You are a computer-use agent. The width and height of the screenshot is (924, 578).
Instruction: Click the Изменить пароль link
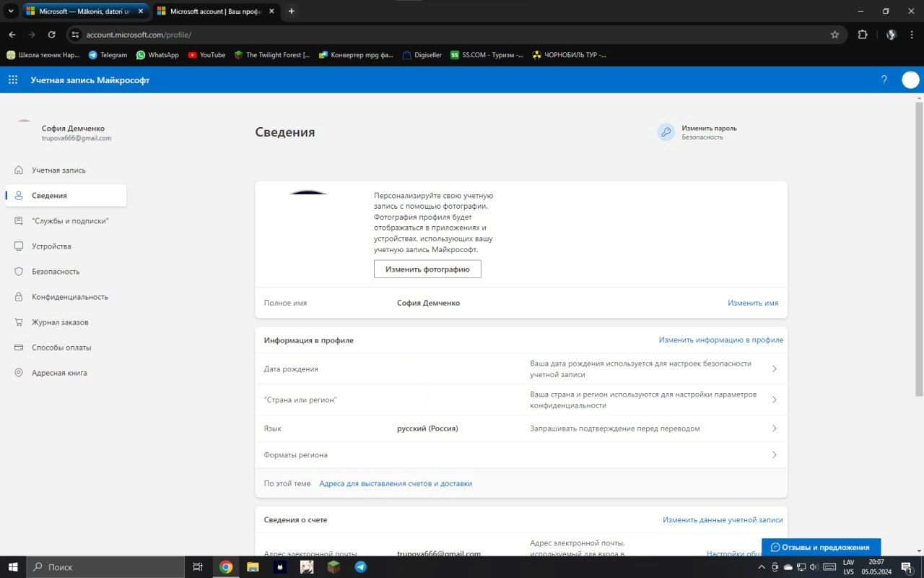pos(709,128)
